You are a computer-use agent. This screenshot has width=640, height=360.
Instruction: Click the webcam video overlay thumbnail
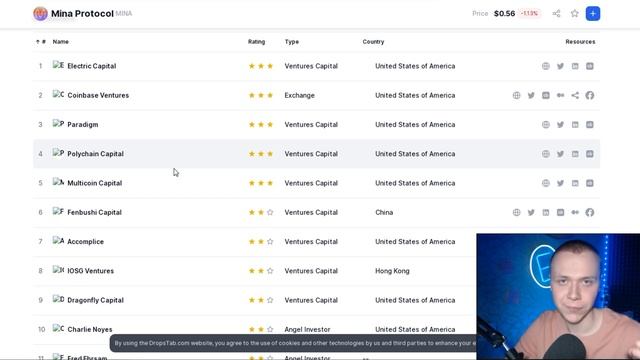(x=558, y=297)
